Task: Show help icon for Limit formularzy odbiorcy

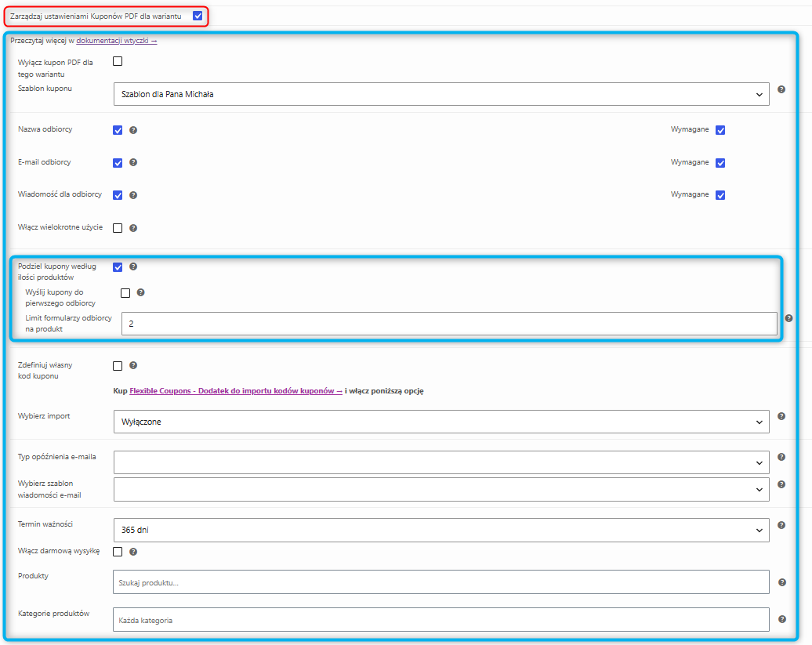Action: (788, 318)
